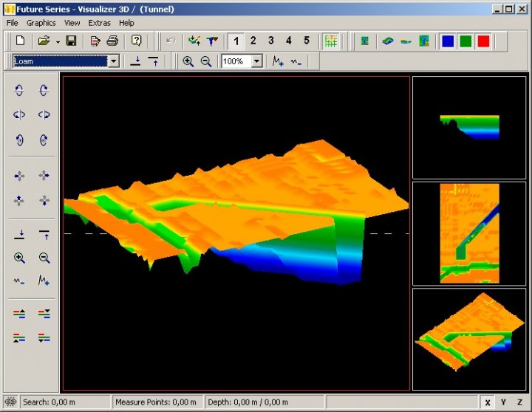
Task: Click the undo arrow icon
Action: click(x=171, y=41)
